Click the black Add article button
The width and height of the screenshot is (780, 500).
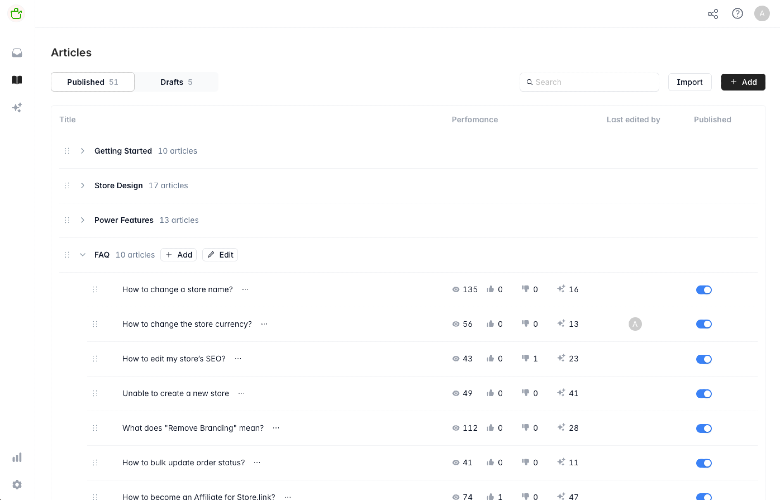[x=743, y=82]
